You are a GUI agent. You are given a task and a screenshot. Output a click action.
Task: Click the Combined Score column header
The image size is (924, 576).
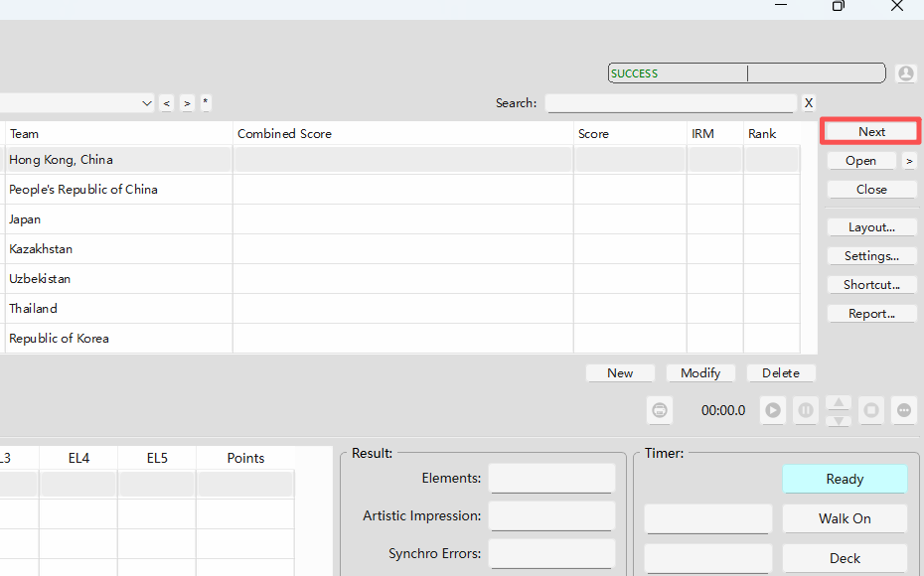[x=403, y=134]
